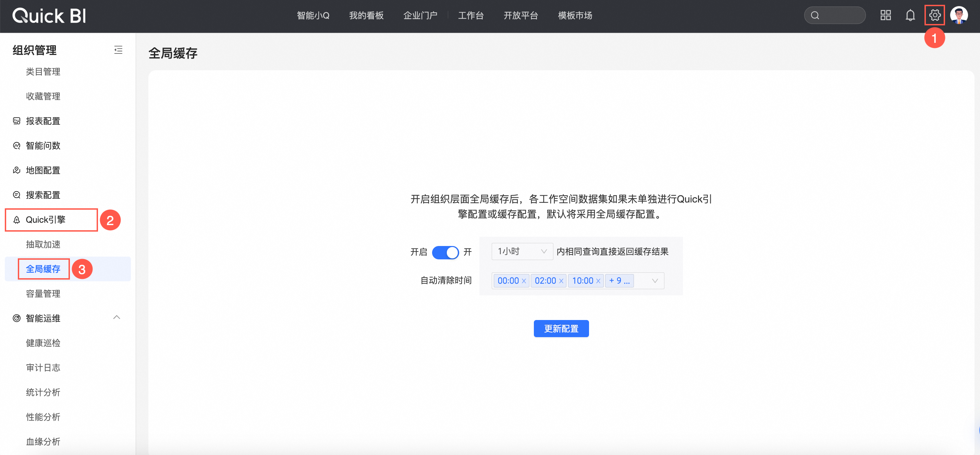Open the 1小时 cache duration dropdown
Screen dimensions: 980x455
[522, 251]
